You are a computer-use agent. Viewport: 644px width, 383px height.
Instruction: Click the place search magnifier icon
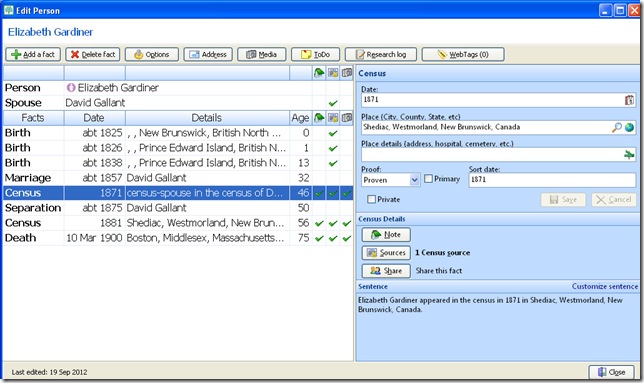point(616,127)
